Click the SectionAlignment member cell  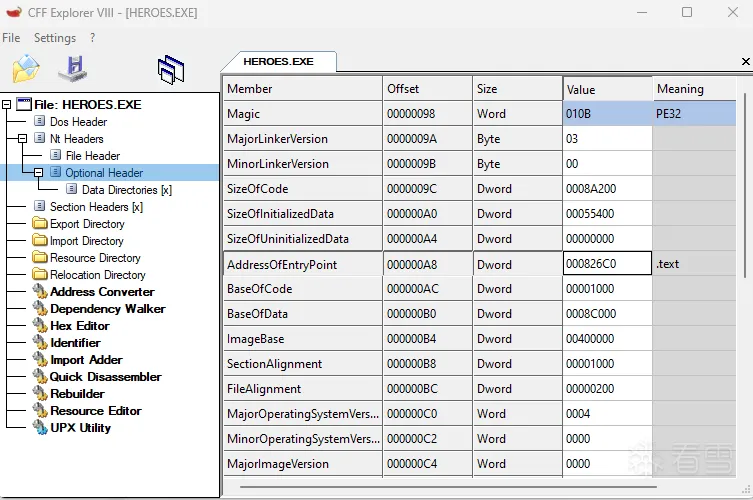303,363
